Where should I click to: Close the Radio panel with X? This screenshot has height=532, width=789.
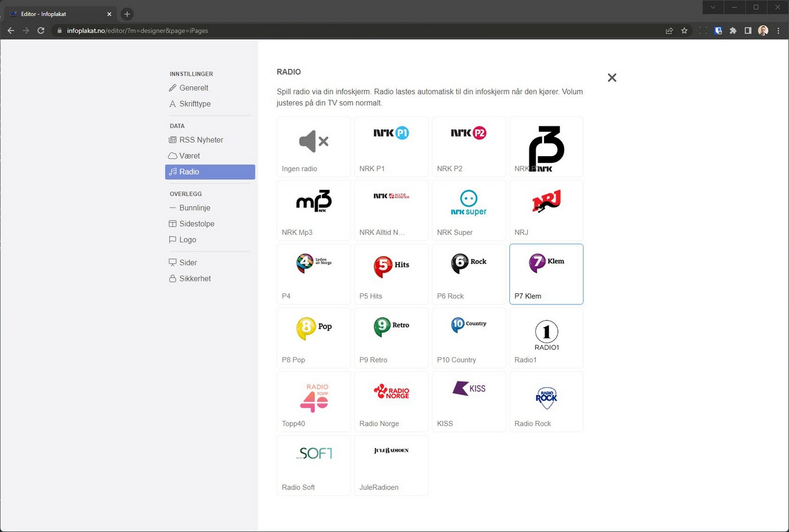pos(612,77)
